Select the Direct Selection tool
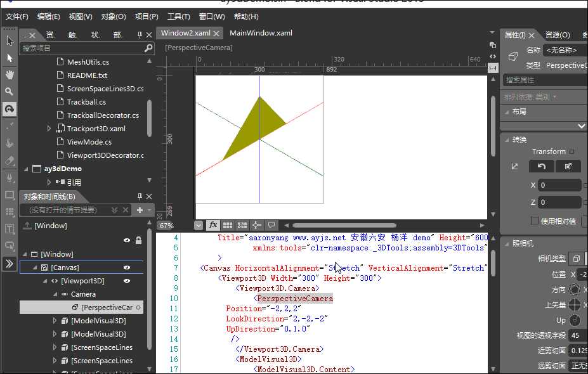 (x=10, y=58)
